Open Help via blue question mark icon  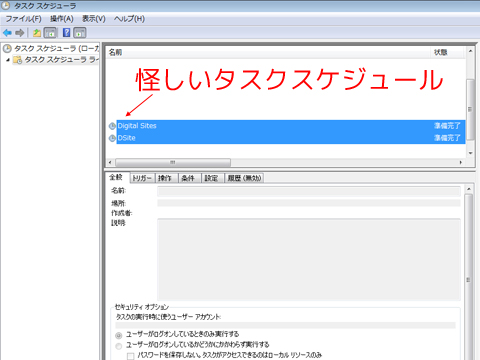pos(67,32)
